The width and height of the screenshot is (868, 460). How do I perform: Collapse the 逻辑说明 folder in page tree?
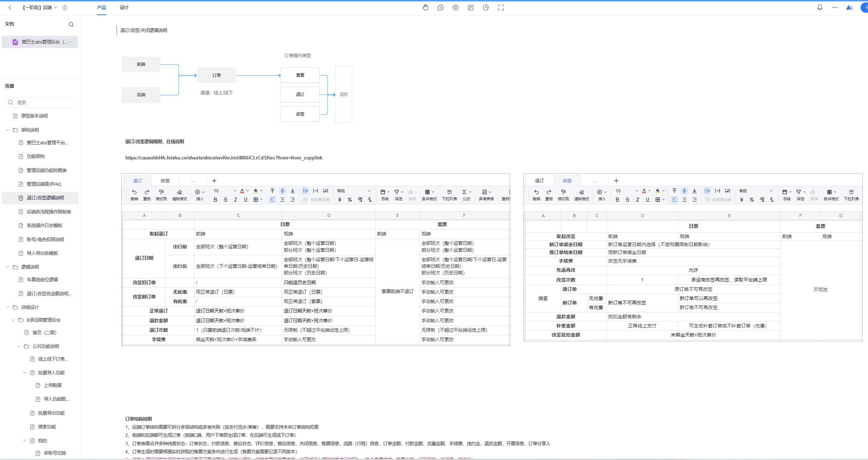point(7,267)
